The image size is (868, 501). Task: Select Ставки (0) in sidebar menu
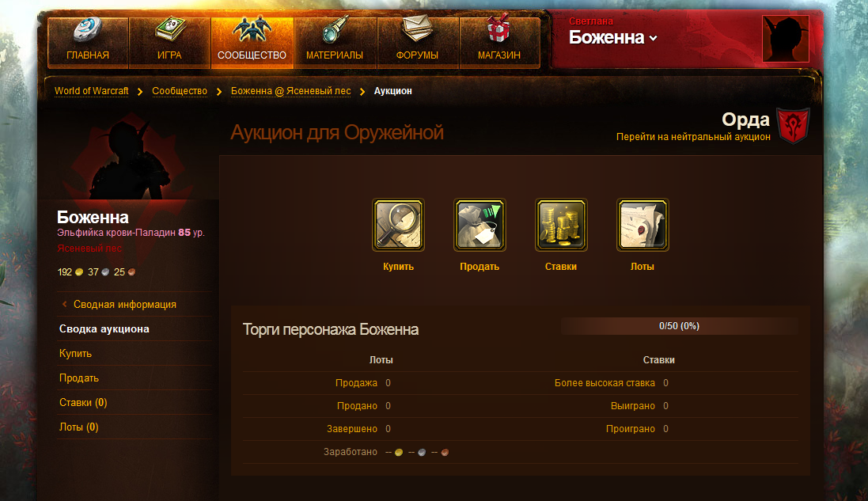(x=83, y=402)
